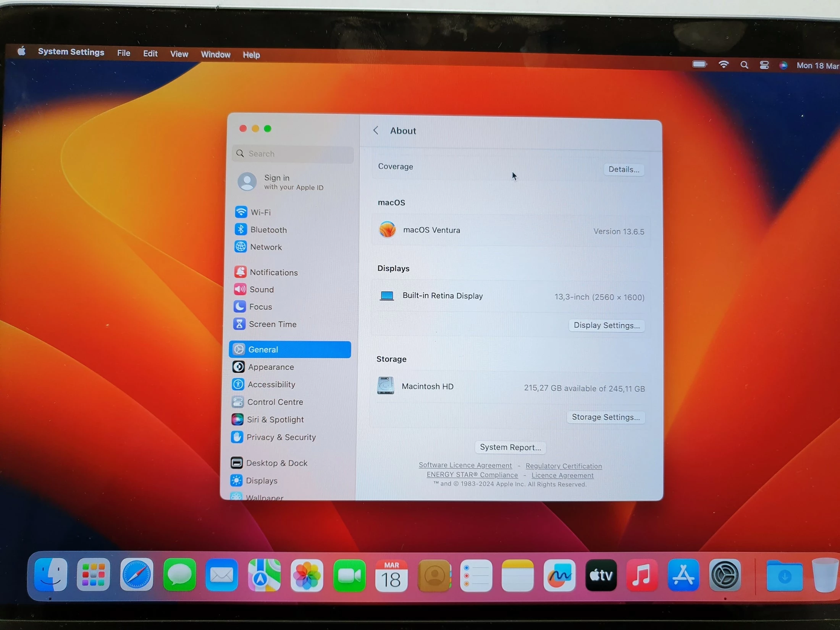This screenshot has height=630, width=840.
Task: Open Contacts app in Dock
Action: coord(434,575)
